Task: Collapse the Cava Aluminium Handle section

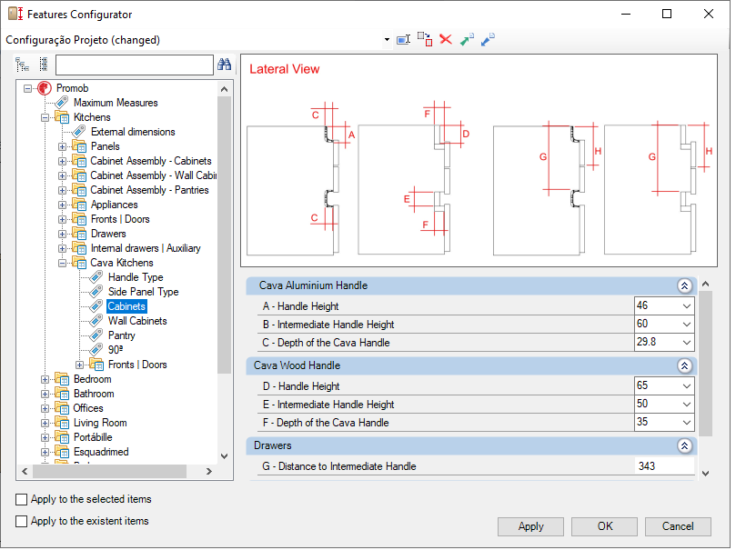Action: 684,285
